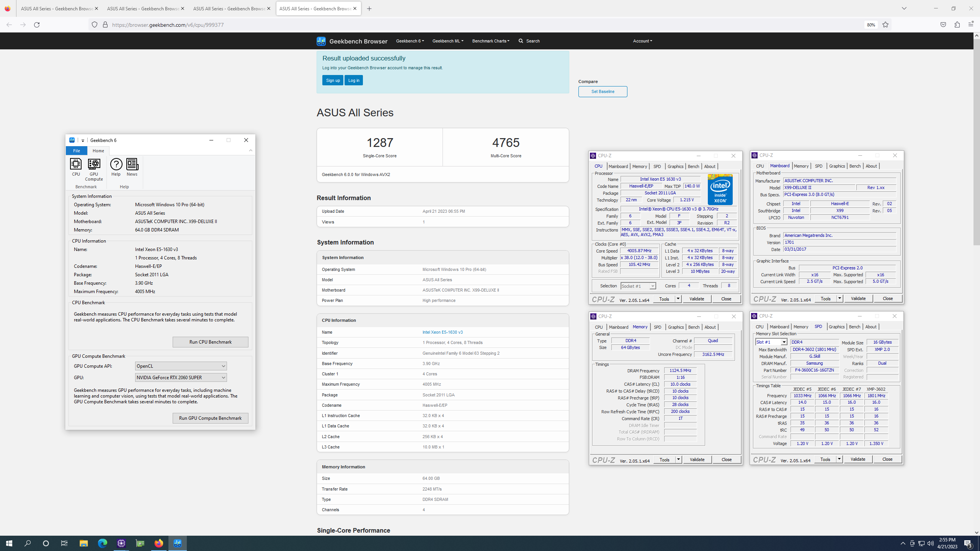Open the News icon in Geekbench 6
This screenshot has width=980, height=551.
(x=132, y=167)
